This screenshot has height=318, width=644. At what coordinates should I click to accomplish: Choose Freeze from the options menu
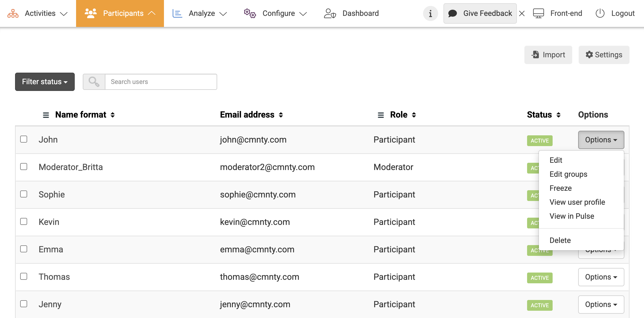(x=560, y=188)
